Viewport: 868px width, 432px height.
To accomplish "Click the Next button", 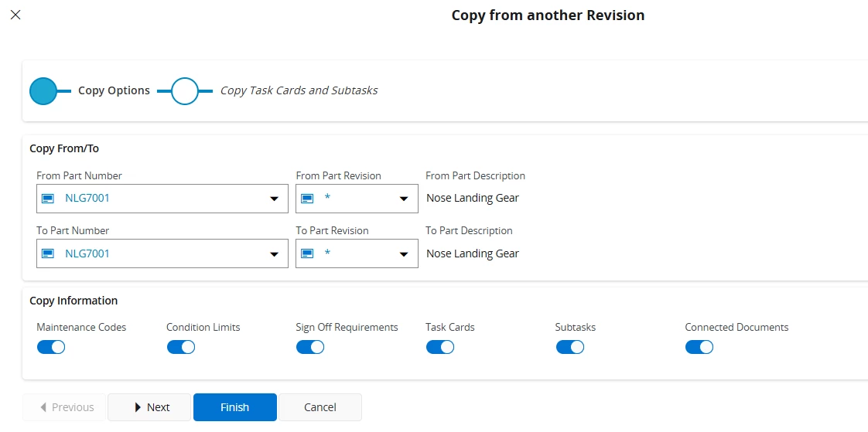I will coord(149,407).
